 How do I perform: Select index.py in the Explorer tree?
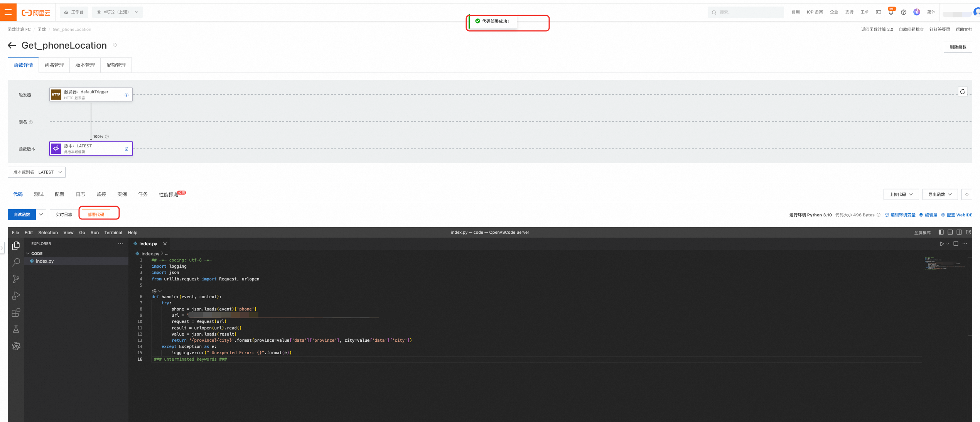pyautogui.click(x=76, y=261)
